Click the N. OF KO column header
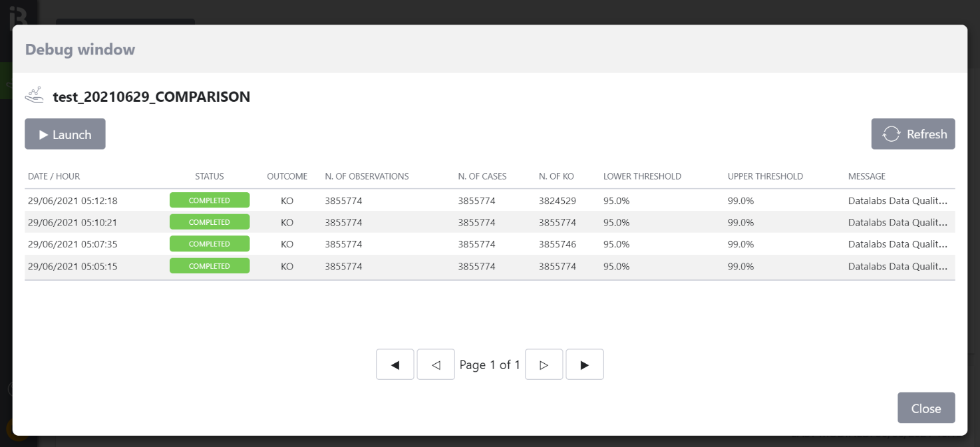Viewport: 980px width, 447px height. [556, 176]
